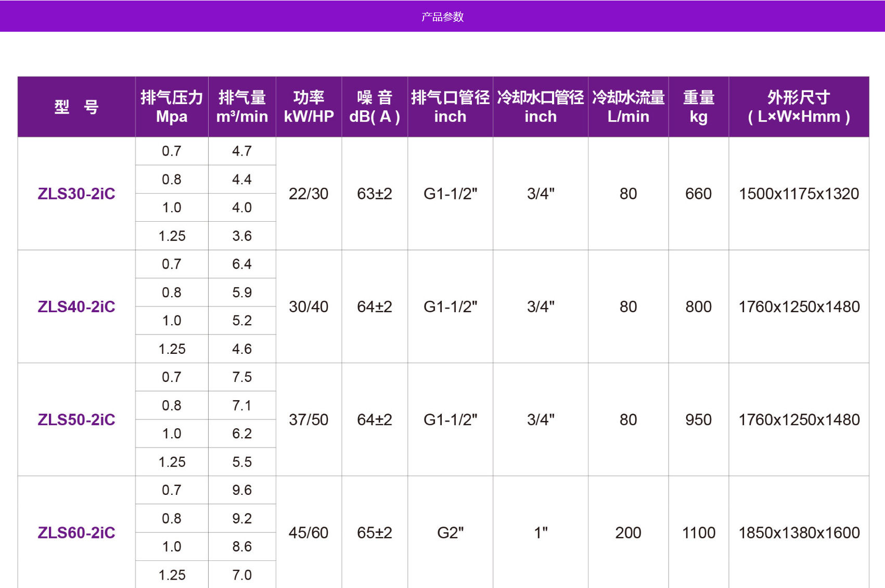Click the 5.5 air displacement value
The height and width of the screenshot is (588, 885).
(242, 462)
